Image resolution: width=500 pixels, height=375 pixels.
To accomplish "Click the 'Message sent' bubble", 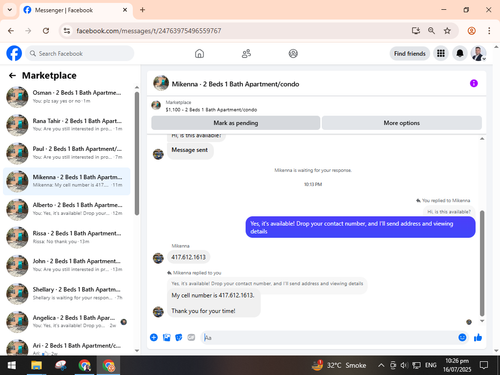I will coord(190,150).
